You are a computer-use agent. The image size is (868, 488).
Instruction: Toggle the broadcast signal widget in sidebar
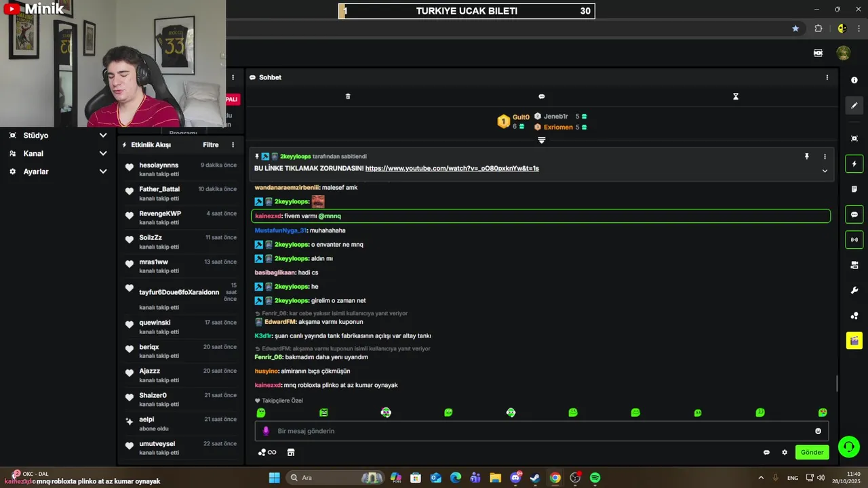[x=854, y=239]
